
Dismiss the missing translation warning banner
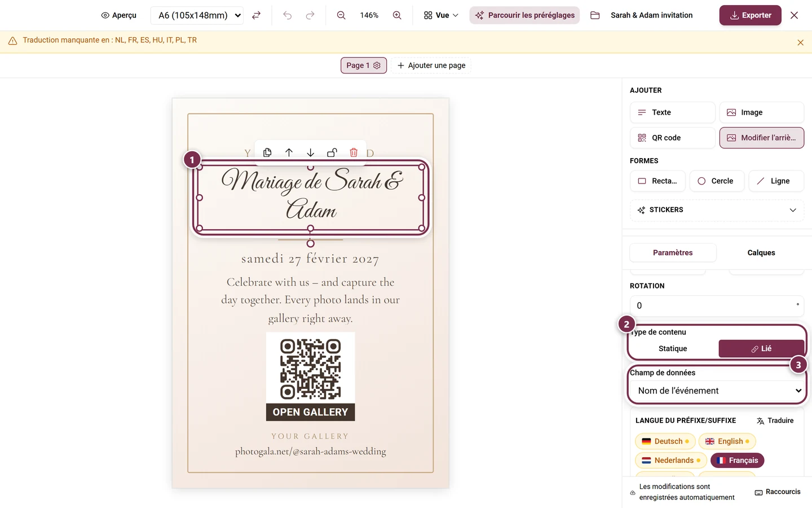[800, 42]
